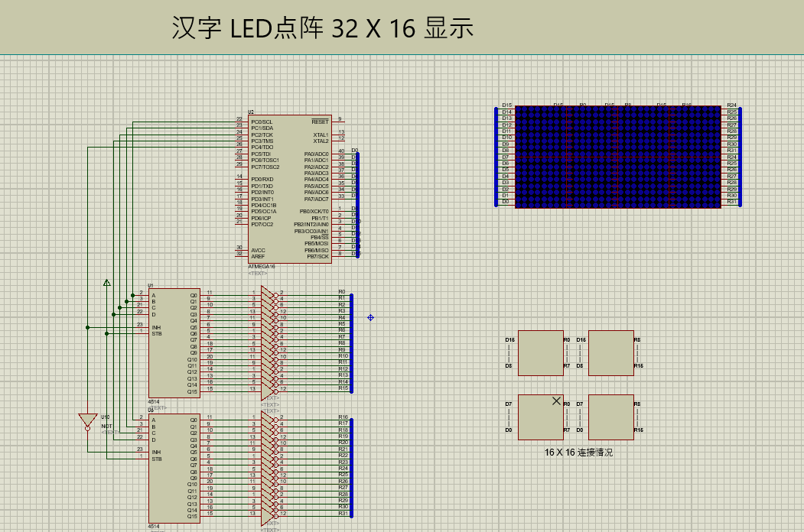Click blue bus on LED matrix right side

click(740, 157)
